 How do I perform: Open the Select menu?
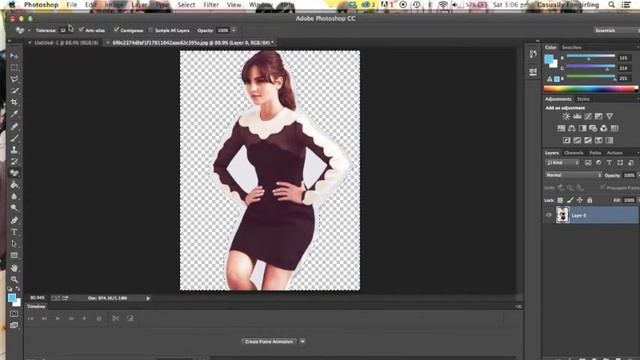click(x=186, y=5)
